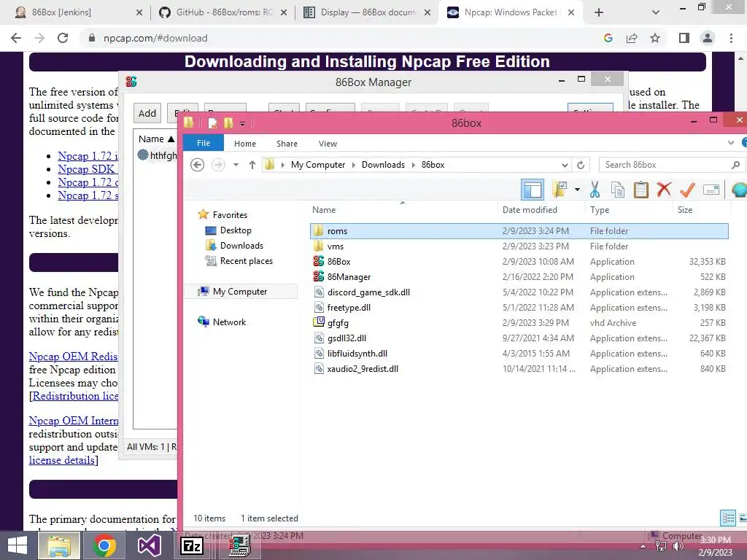
Task: Open Npcap SDK download link
Action: pos(88,169)
